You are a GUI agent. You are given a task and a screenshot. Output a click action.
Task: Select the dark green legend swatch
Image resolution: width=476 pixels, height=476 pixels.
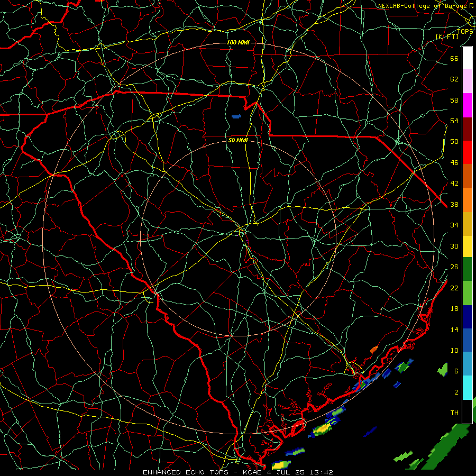pyautogui.click(x=467, y=269)
